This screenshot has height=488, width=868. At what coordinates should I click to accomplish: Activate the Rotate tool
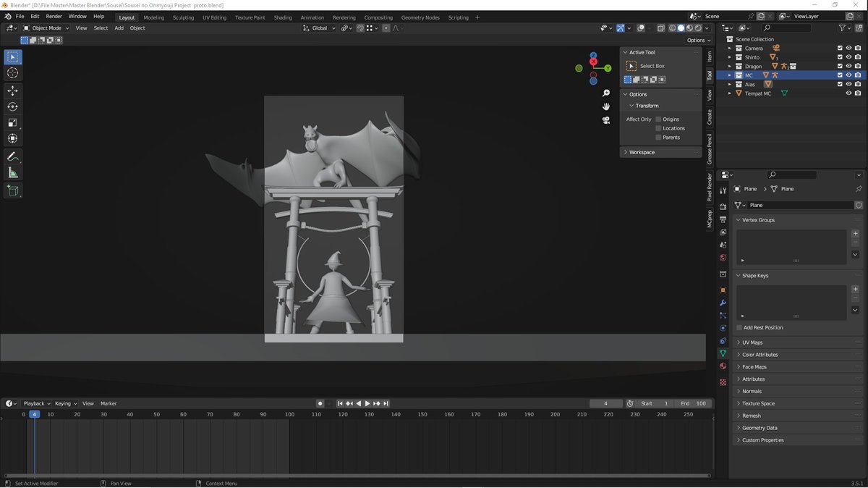(x=13, y=106)
